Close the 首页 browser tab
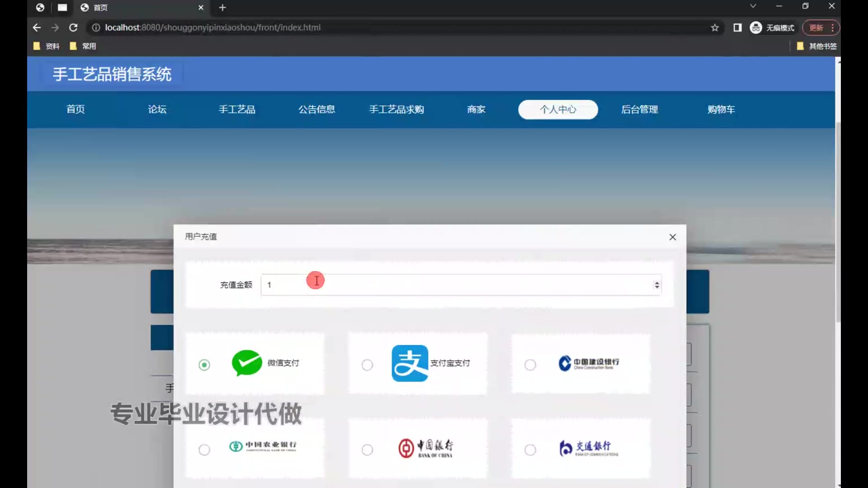This screenshot has width=868, height=488. point(201,8)
